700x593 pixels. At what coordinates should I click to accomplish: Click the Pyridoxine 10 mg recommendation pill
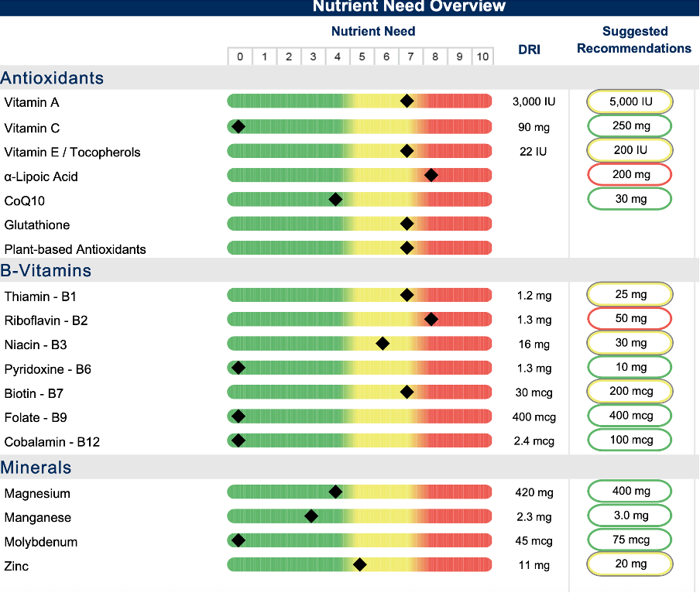coord(630,367)
